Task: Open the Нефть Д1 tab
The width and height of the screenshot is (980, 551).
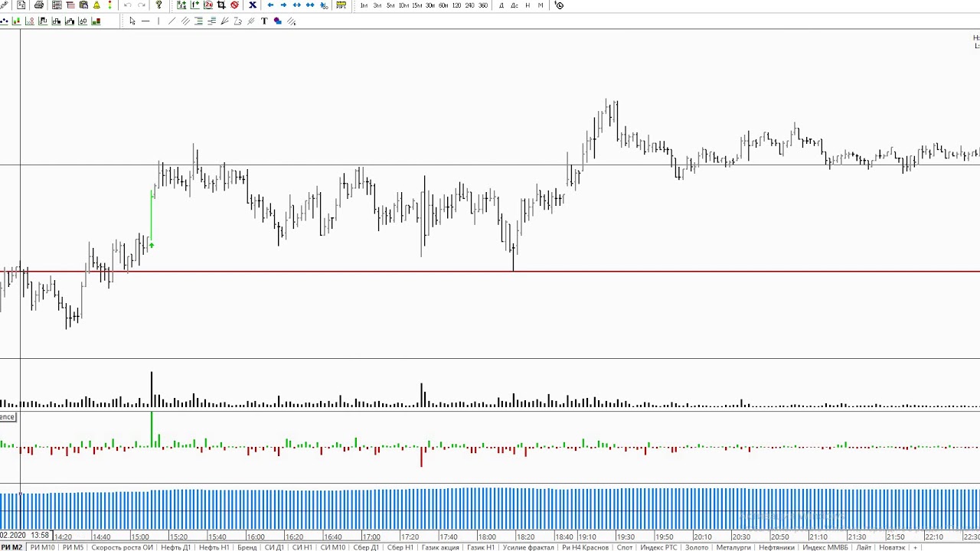Action: (175, 547)
